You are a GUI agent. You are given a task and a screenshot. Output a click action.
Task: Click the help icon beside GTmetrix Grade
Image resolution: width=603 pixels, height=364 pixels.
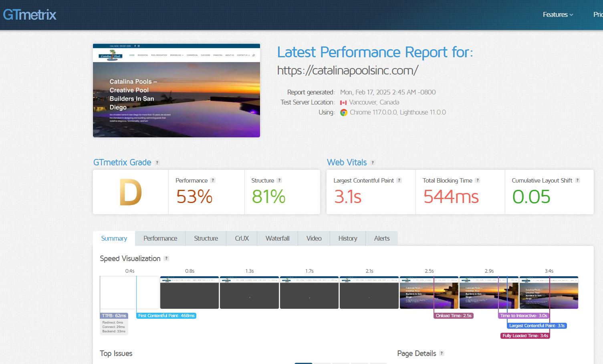tap(157, 163)
